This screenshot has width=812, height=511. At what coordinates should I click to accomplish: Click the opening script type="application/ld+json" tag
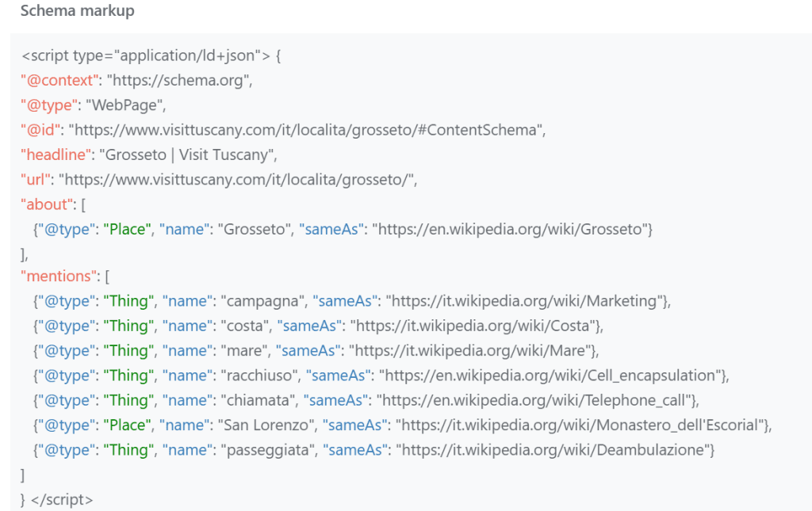(x=146, y=55)
